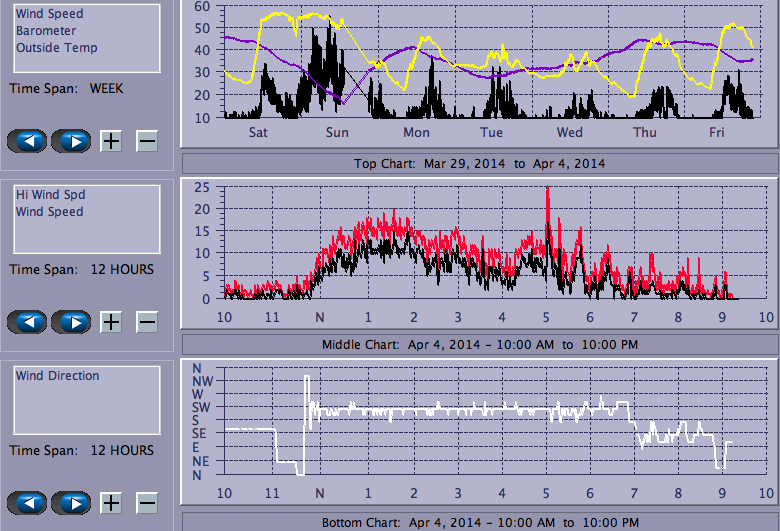Click the Middle Chart date range bar

click(x=478, y=345)
